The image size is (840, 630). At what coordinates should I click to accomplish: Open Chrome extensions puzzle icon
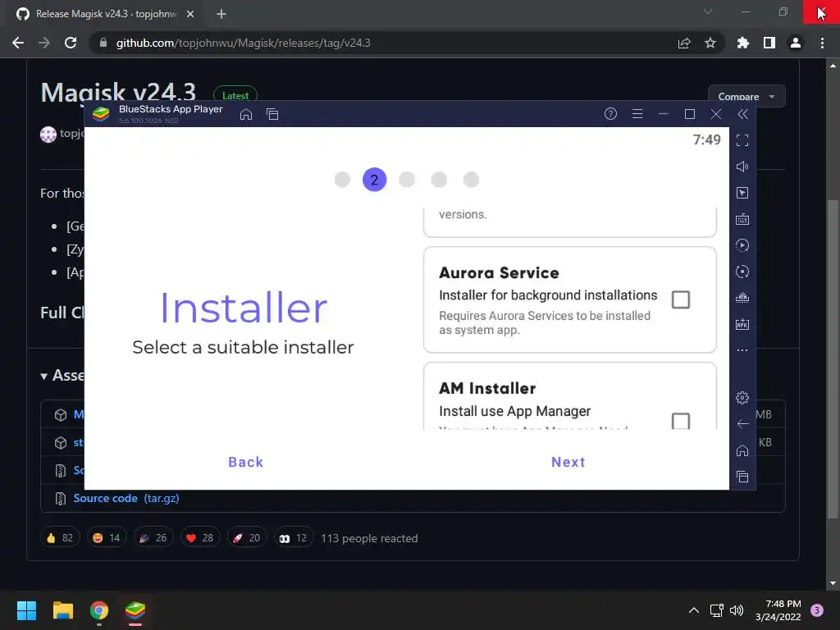point(742,43)
